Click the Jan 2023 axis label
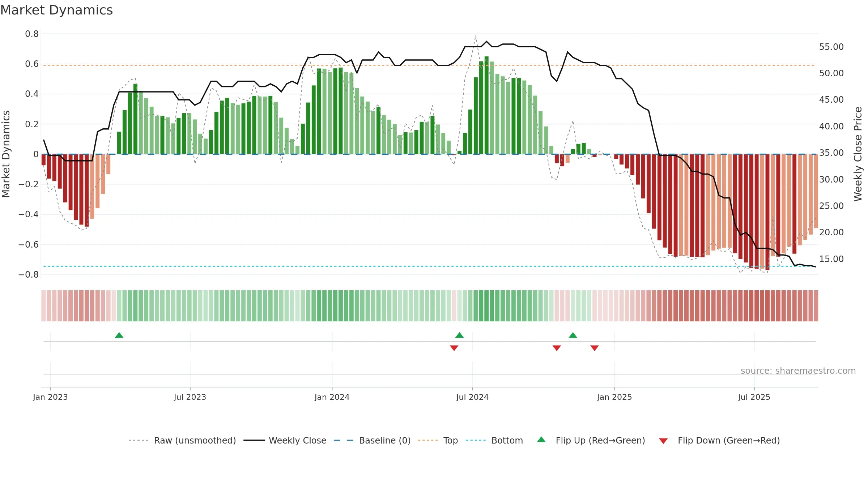 50,397
